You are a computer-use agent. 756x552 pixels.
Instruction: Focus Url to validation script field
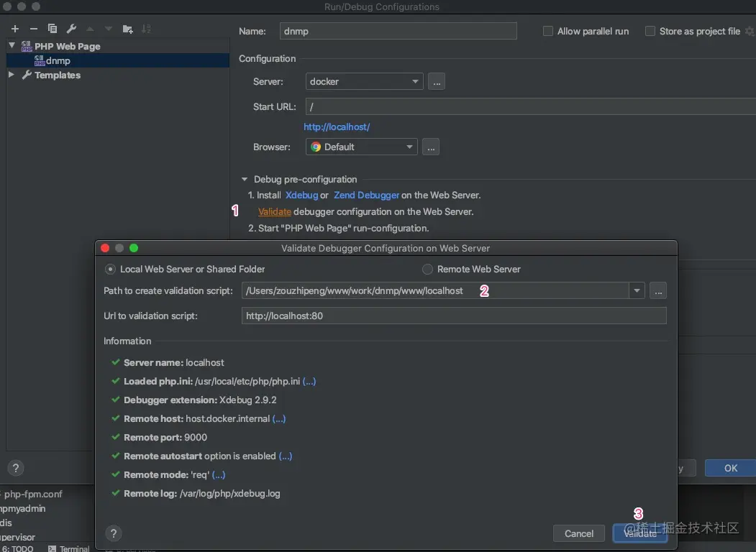coord(454,316)
